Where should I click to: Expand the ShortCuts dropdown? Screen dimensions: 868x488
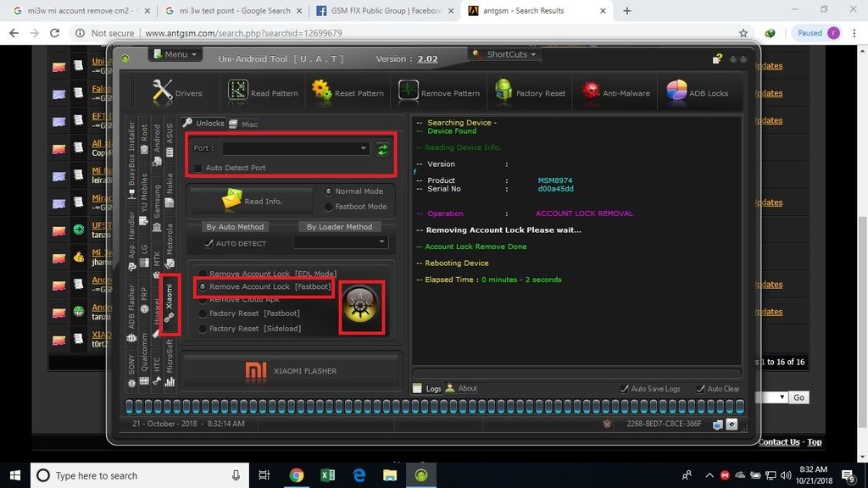tap(504, 54)
